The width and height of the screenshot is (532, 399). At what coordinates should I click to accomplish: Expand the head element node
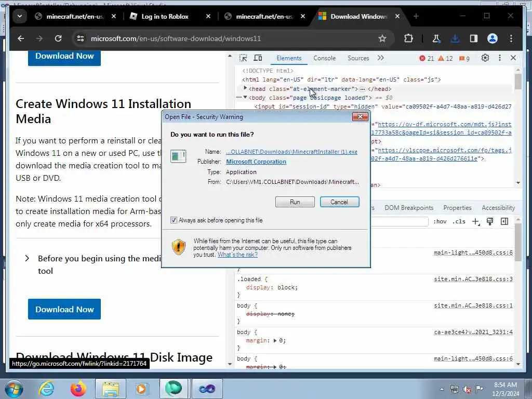click(245, 88)
